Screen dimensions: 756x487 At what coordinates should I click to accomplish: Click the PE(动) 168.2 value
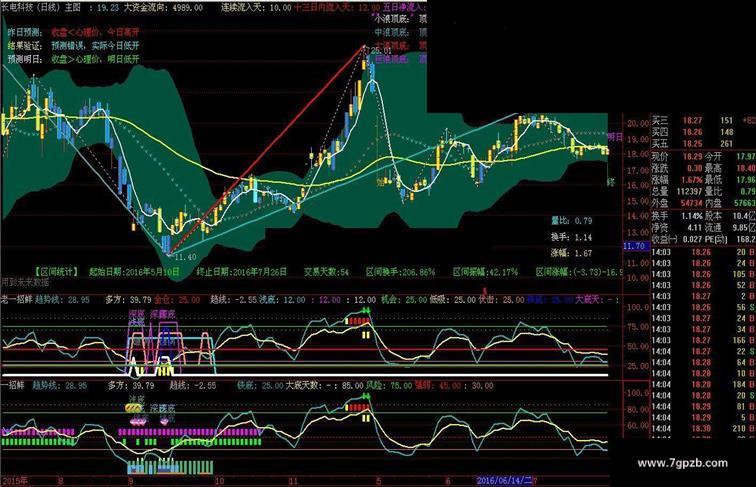(x=731, y=239)
